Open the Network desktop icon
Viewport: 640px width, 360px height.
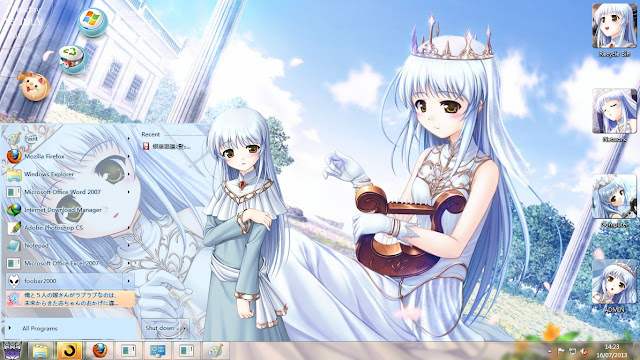click(614, 116)
